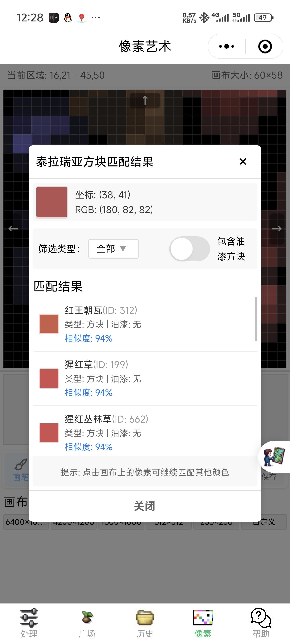This screenshot has width=290, height=644.
Task: Switch to the 处理 tab
Action: tap(29, 623)
